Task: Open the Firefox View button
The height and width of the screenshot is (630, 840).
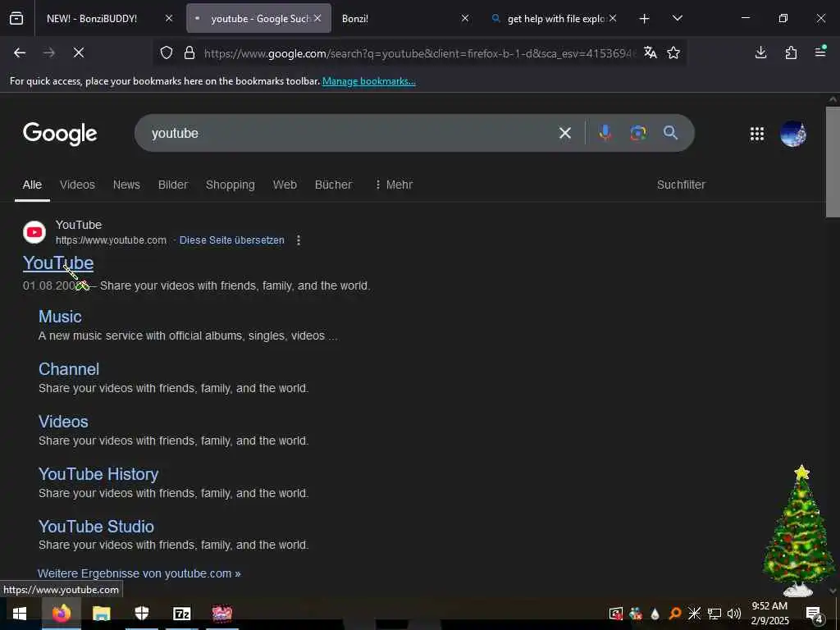Action: click(16, 19)
